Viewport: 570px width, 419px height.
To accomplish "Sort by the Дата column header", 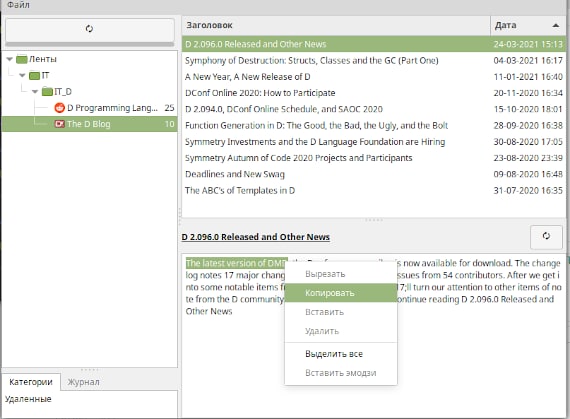I will click(528, 25).
